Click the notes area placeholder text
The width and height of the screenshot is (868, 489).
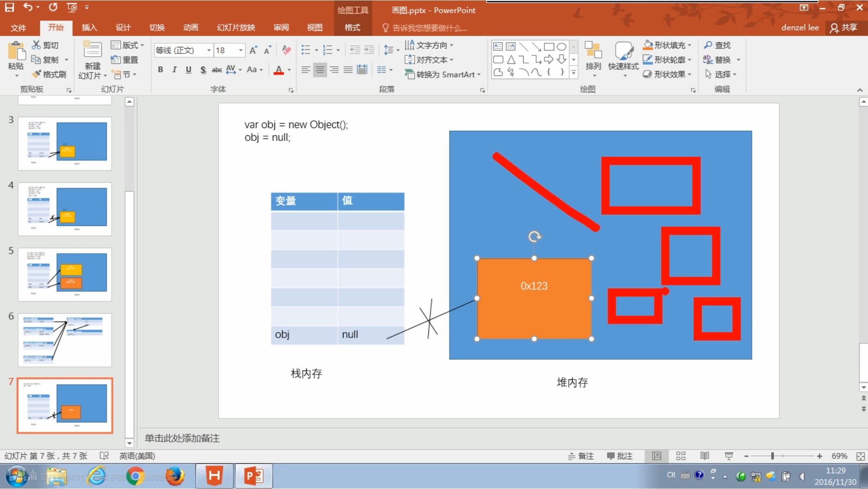182,438
